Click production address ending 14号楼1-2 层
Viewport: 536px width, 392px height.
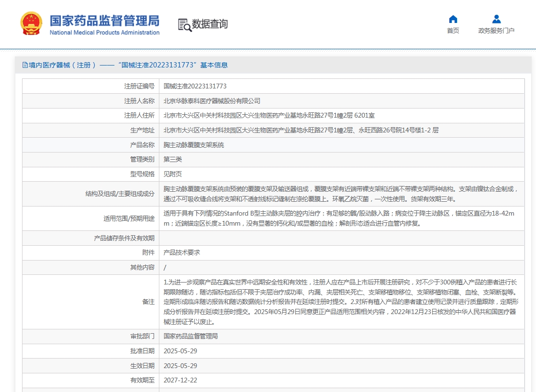(301, 130)
